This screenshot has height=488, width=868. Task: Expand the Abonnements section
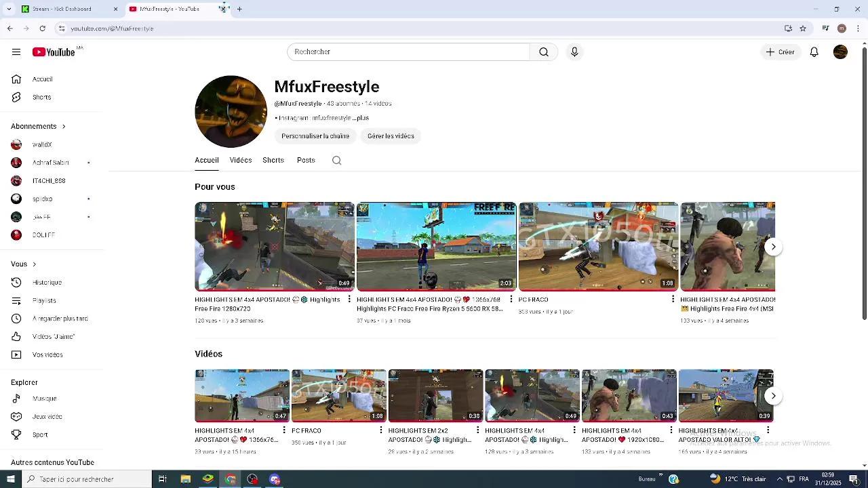[x=39, y=127]
